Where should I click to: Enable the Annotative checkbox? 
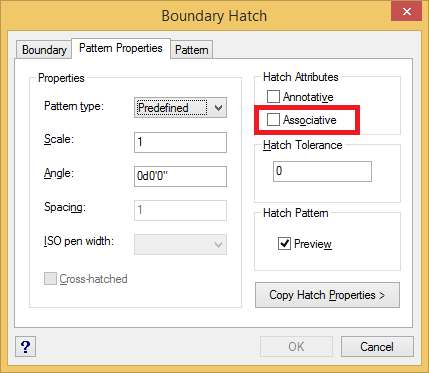click(273, 97)
